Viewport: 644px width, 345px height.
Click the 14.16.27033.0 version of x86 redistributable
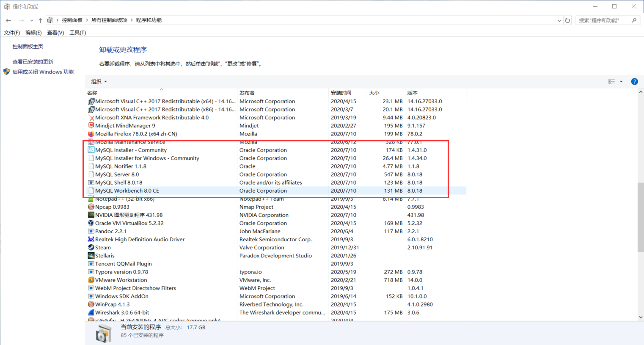point(424,110)
